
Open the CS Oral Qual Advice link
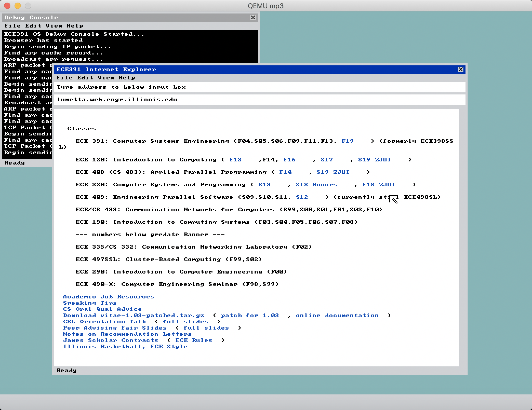click(102, 309)
